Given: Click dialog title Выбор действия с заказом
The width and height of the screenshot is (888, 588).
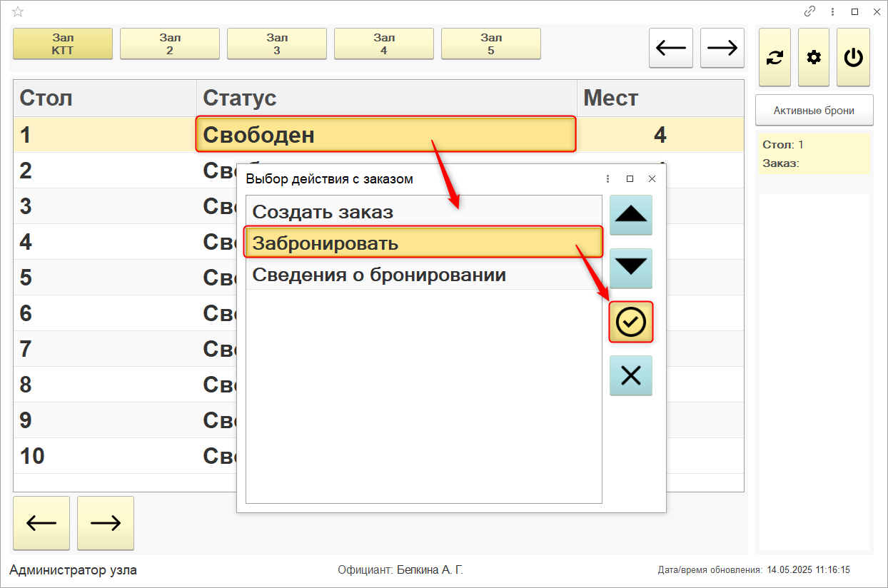Looking at the screenshot, I should click(330, 179).
